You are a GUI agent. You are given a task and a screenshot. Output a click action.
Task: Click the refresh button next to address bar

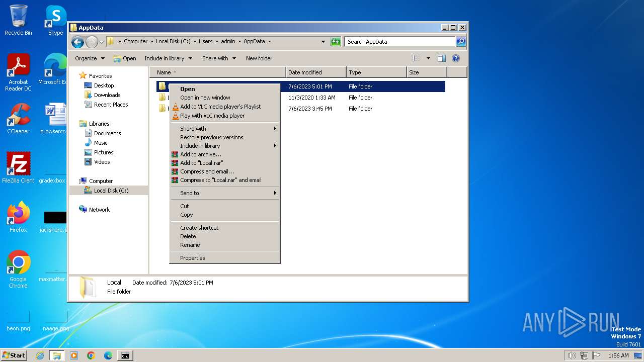click(x=336, y=42)
